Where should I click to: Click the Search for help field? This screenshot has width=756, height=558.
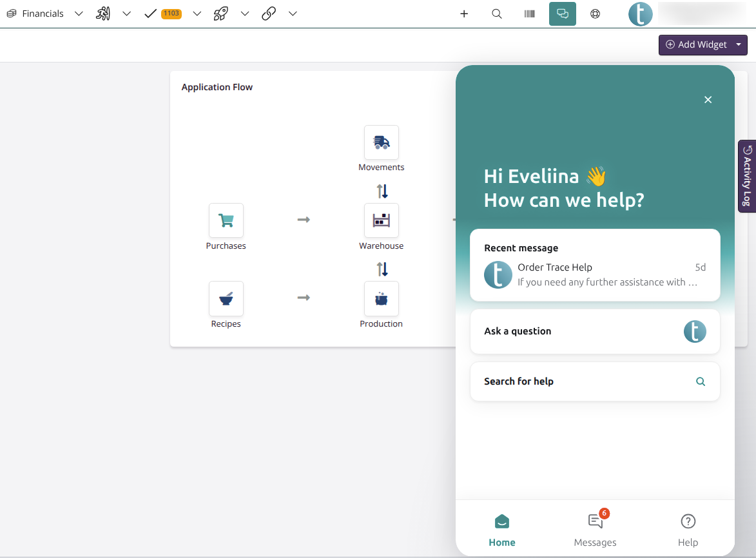click(595, 381)
